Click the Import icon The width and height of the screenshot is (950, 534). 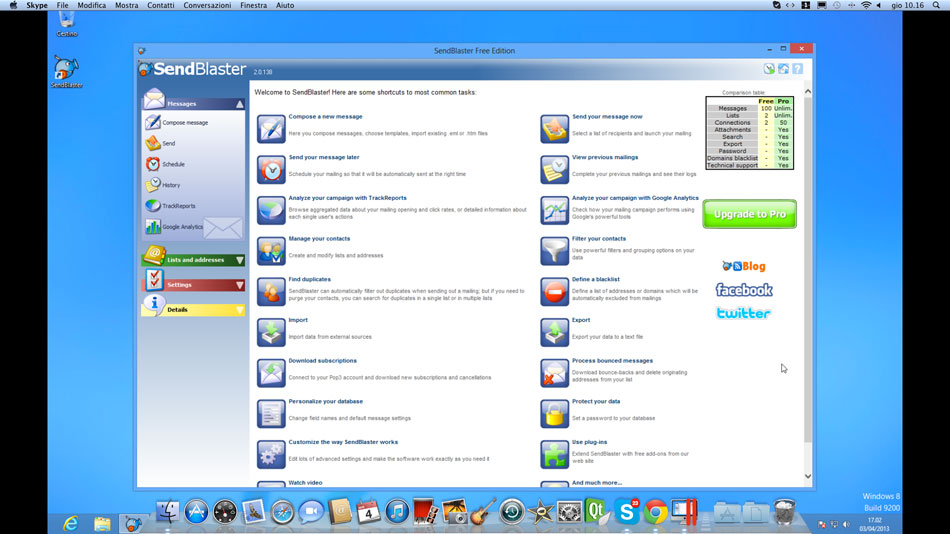(x=271, y=332)
